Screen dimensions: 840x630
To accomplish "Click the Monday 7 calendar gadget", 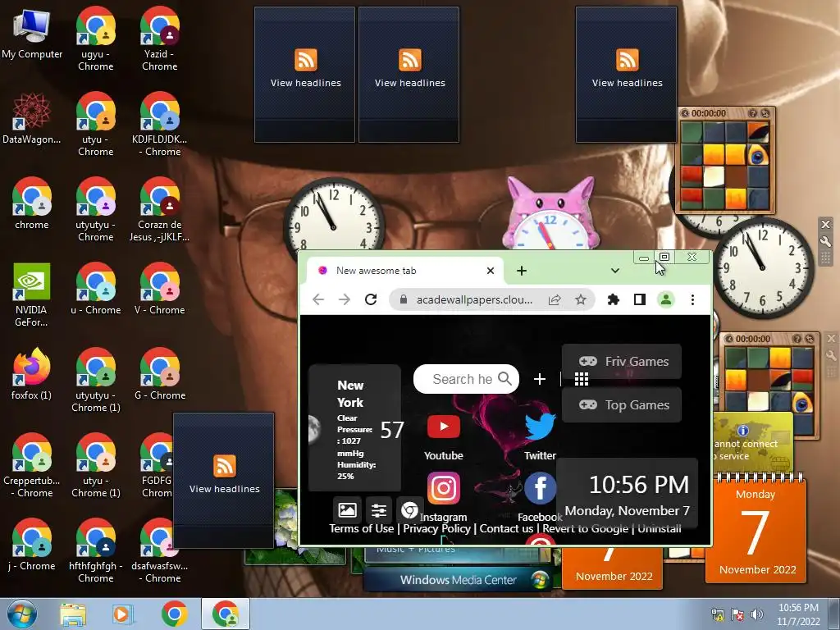I will [x=756, y=529].
